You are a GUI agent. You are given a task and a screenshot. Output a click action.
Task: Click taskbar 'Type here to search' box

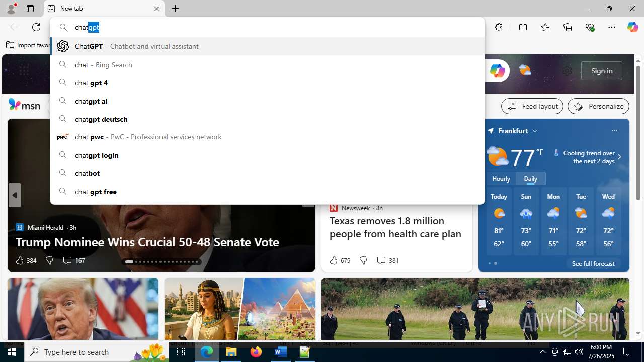[96, 352]
